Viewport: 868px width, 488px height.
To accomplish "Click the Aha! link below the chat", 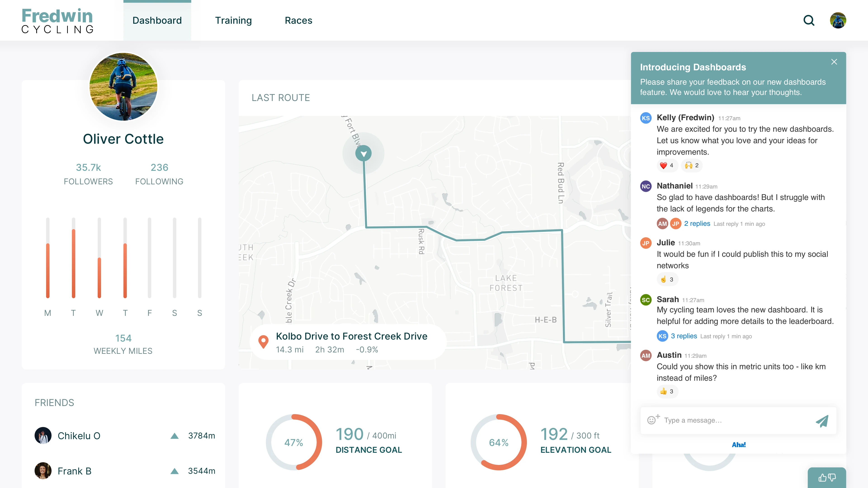I will [739, 445].
